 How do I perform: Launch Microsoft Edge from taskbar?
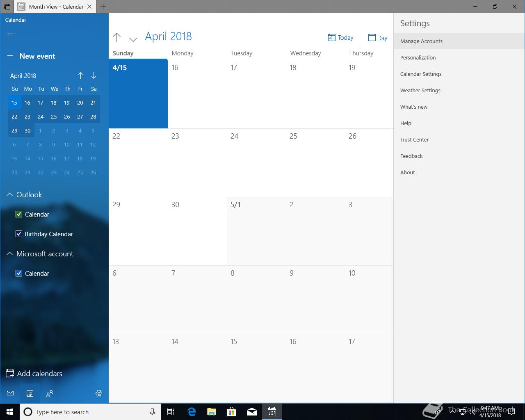(192, 412)
